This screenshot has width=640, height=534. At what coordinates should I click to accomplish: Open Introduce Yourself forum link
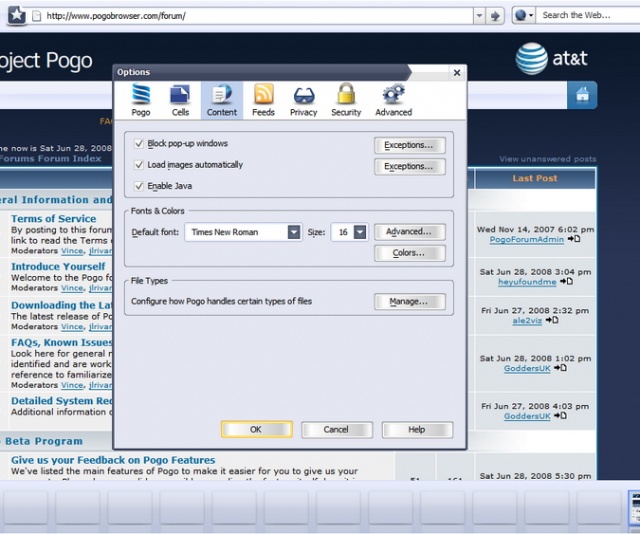pos(58,267)
